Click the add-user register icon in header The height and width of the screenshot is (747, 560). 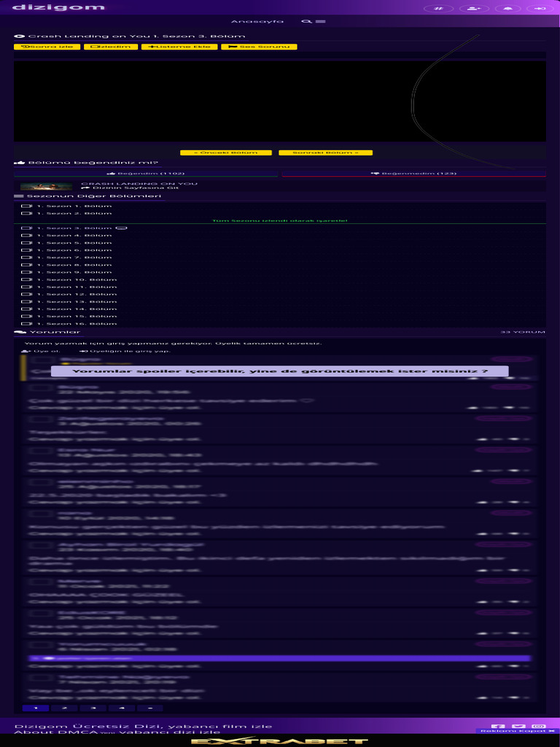pyautogui.click(x=473, y=8)
